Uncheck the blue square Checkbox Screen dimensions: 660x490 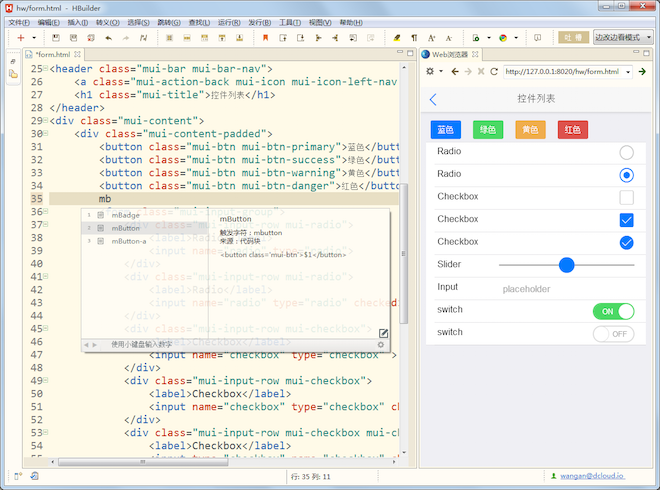pos(626,220)
